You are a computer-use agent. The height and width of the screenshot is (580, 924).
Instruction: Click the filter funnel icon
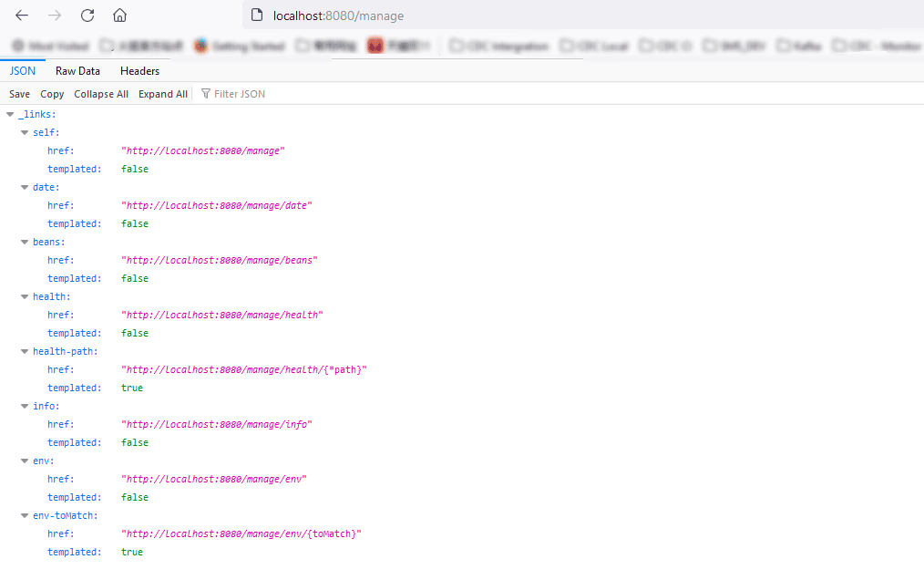coord(206,94)
